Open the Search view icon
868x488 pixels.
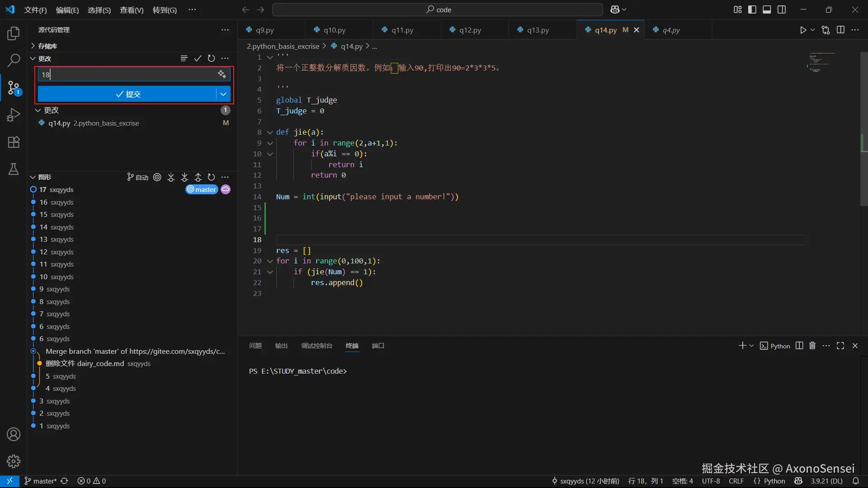tap(14, 60)
